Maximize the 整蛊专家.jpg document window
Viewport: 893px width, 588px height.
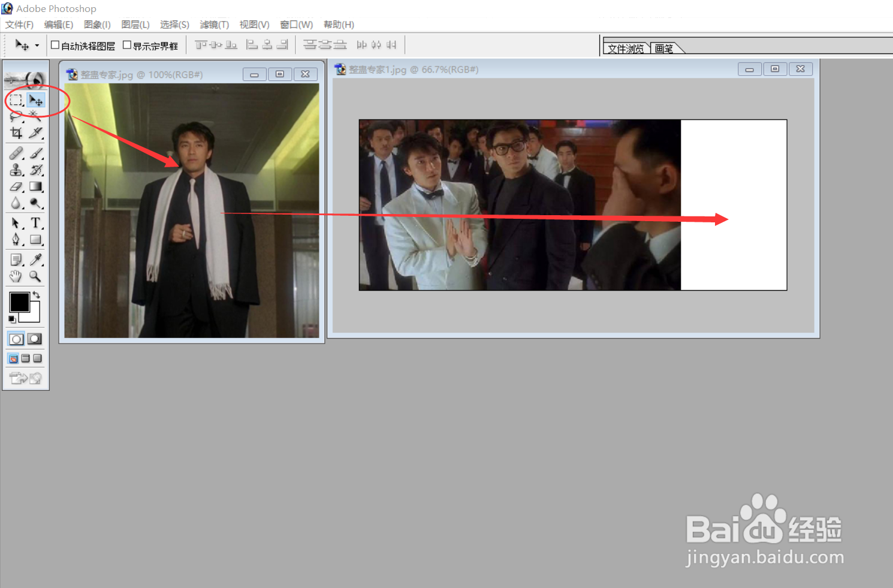[x=279, y=74]
